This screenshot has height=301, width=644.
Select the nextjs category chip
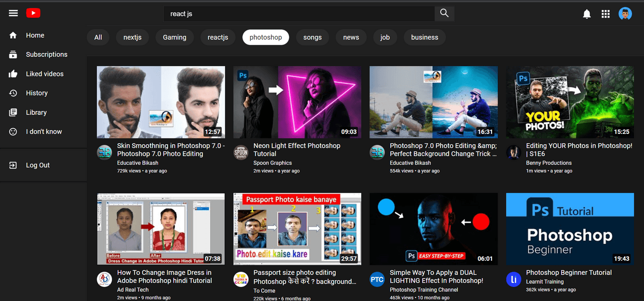pyautogui.click(x=132, y=37)
